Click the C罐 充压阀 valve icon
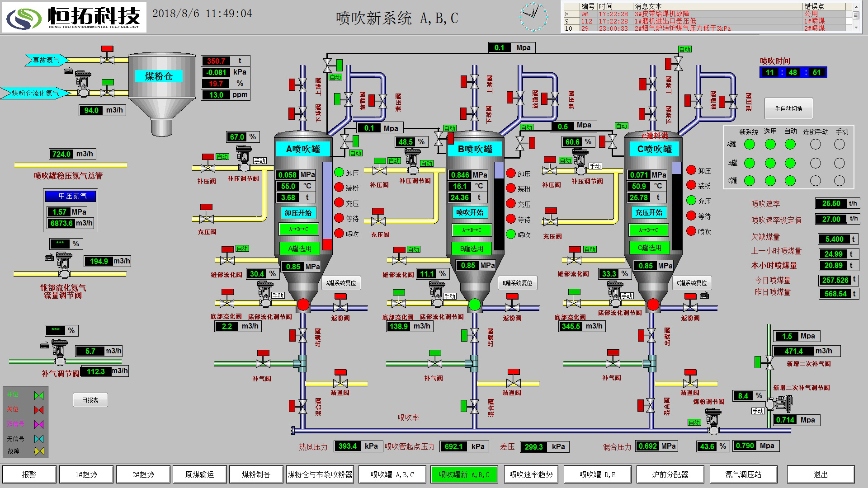The width and height of the screenshot is (868, 488). (551, 217)
